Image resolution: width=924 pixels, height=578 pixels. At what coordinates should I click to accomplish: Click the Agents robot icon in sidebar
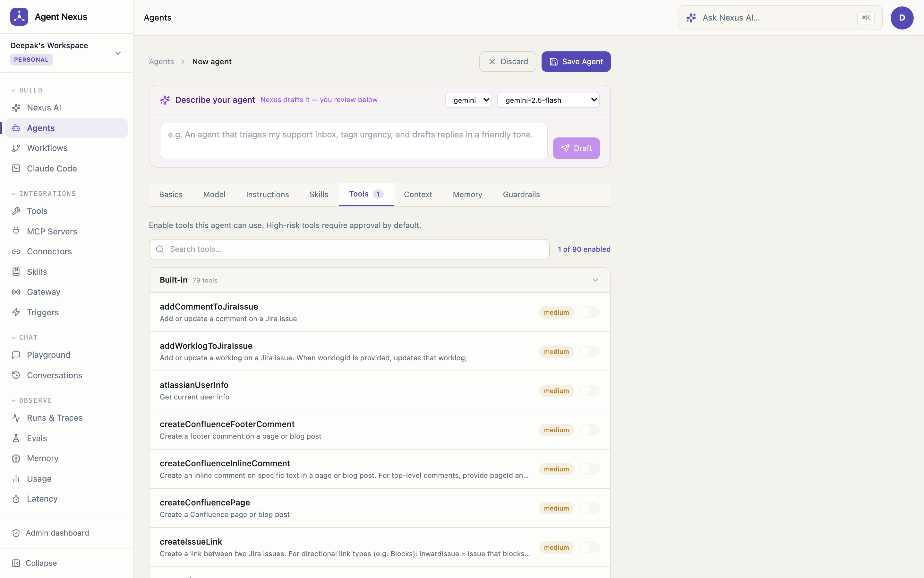[16, 128]
